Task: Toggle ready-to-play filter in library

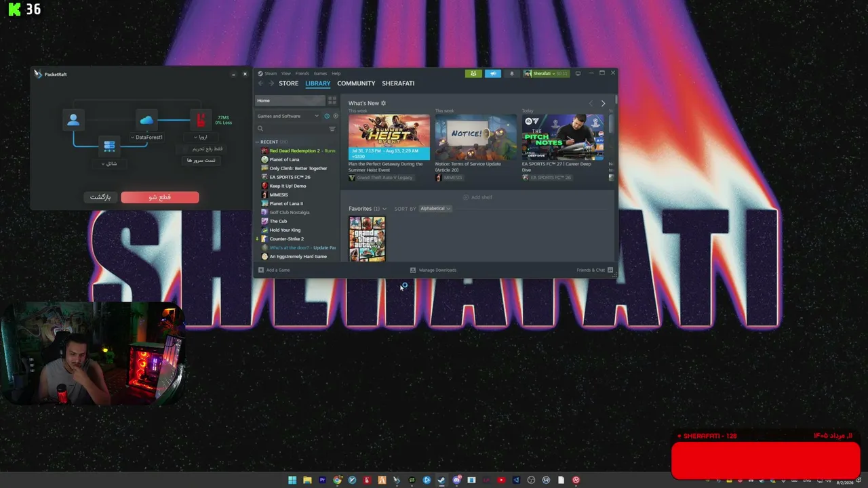Action: coord(335,116)
